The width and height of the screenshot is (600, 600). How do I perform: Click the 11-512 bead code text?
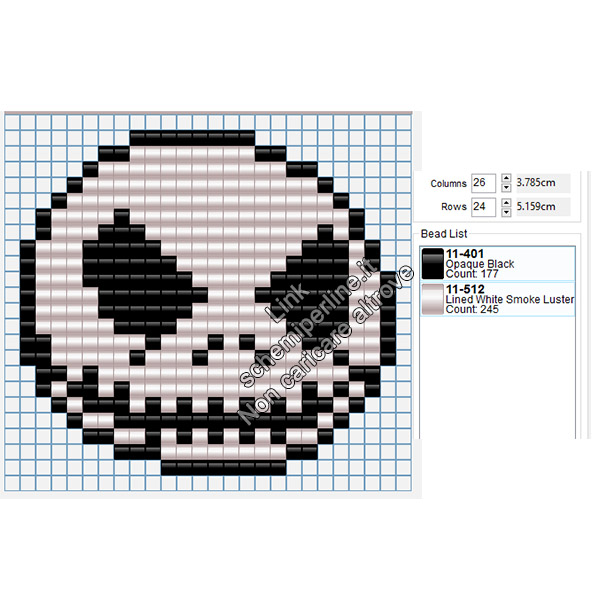(465, 289)
